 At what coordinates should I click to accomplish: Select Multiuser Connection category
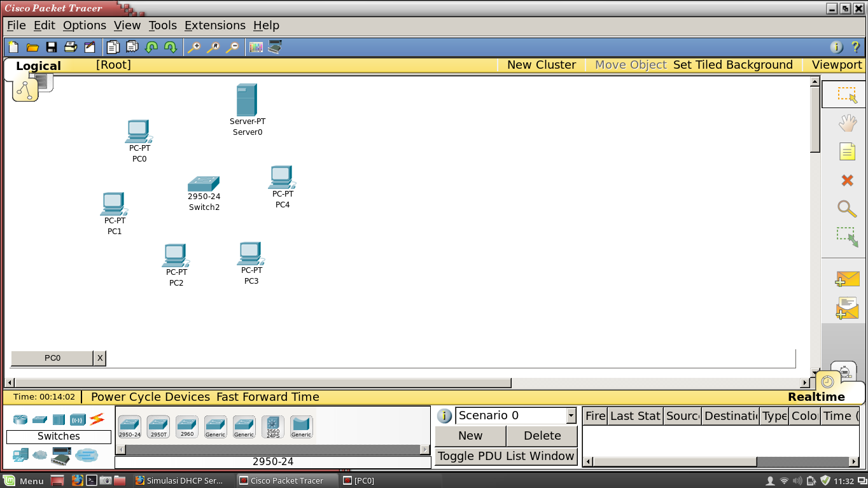coord(87,455)
